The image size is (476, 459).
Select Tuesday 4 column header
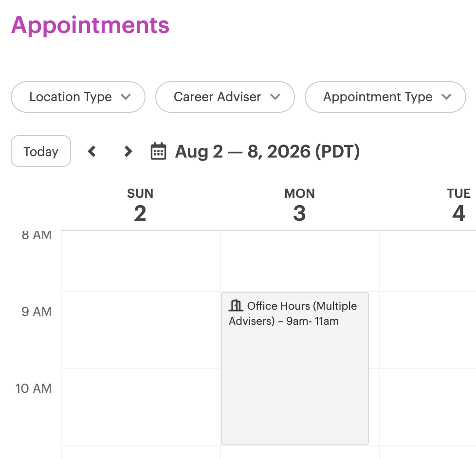[x=458, y=205]
